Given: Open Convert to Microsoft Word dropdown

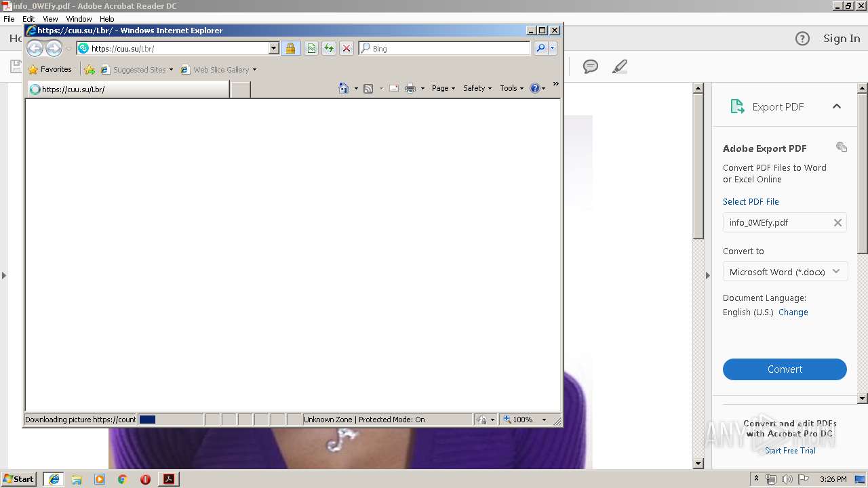Looking at the screenshot, I should point(785,272).
